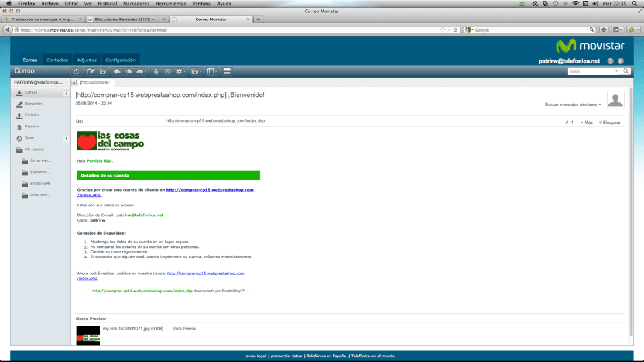Switch to the Correo tab
644x362 pixels.
click(x=30, y=60)
